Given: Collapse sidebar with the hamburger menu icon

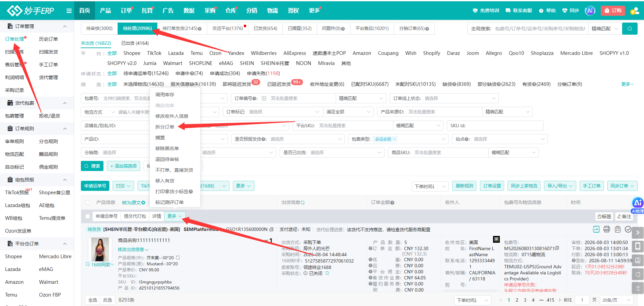Looking at the screenshot, I should pyautogui.click(x=69, y=10).
